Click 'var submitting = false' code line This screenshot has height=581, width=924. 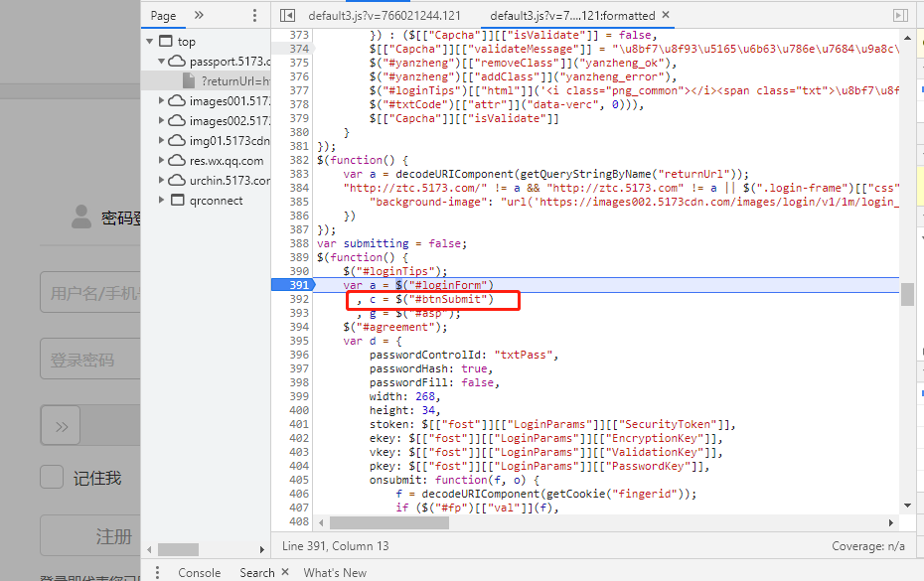tap(391, 243)
